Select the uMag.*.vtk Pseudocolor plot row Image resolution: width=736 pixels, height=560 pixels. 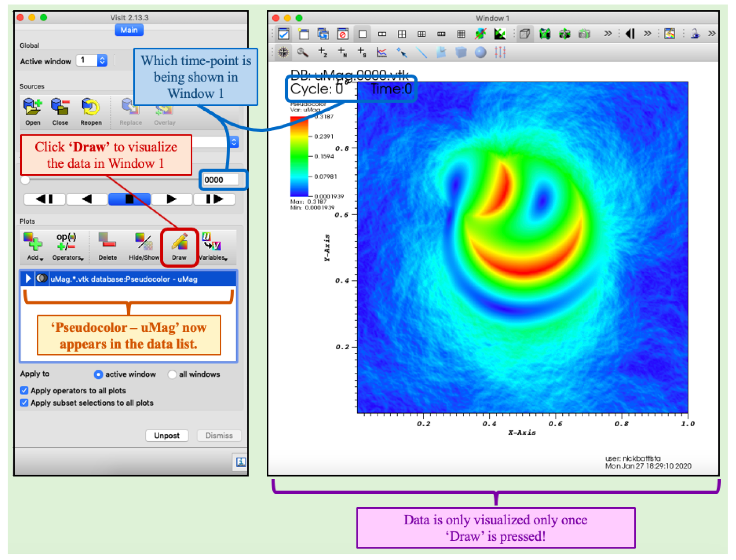[128, 278]
